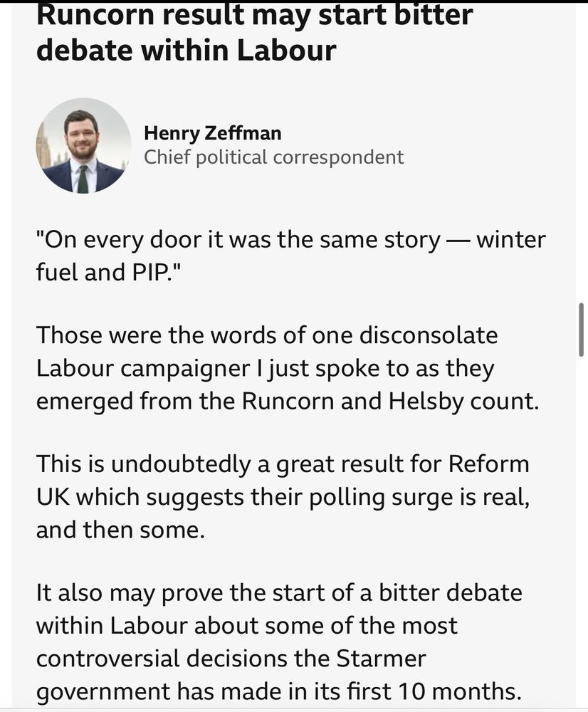This screenshot has width=588, height=712.
Task: Click 'controversial decisions the Starmer' line
Action: tap(231, 659)
